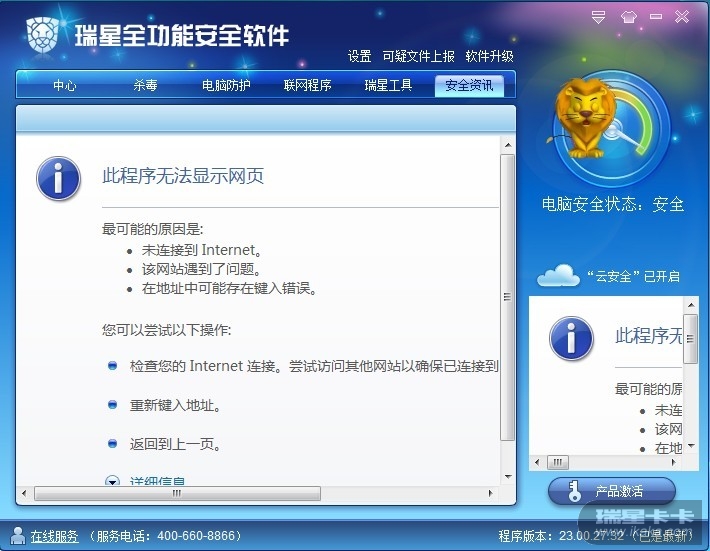The image size is (710, 551).
Task: Open 可疑文件上报 suspicious file report
Action: tap(418, 56)
